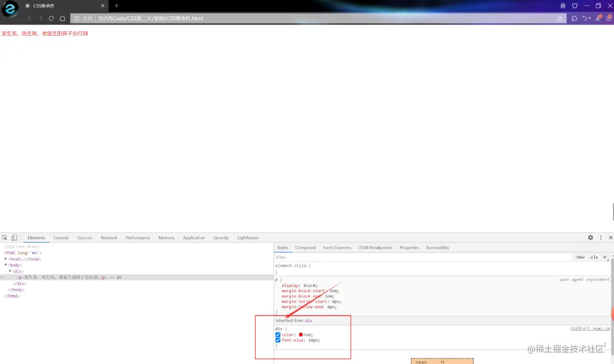Open the Performance tab

(x=138, y=238)
